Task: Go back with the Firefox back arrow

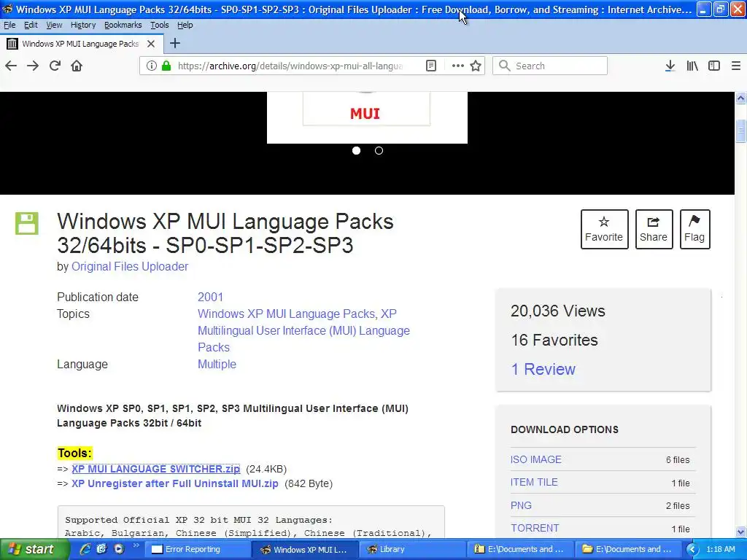Action: (x=11, y=66)
